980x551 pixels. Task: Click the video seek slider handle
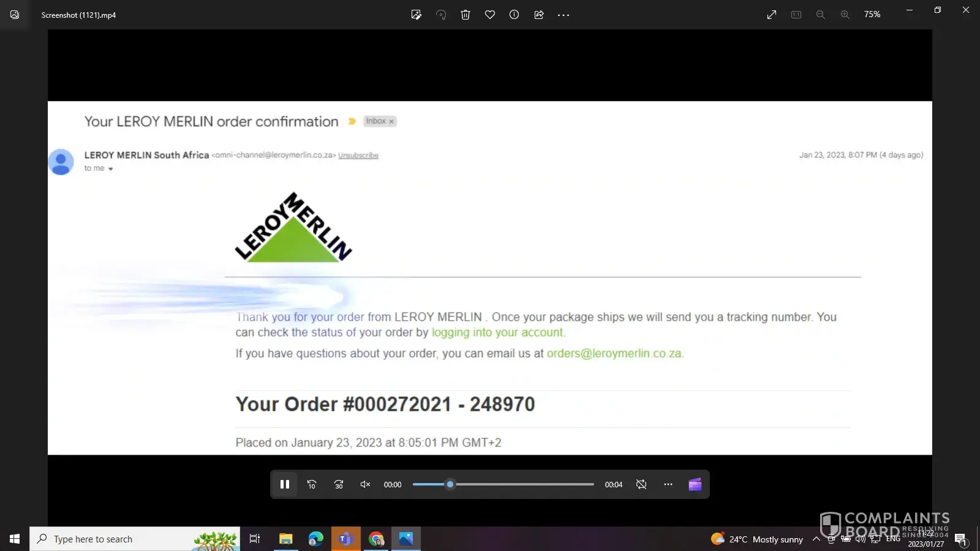point(450,484)
